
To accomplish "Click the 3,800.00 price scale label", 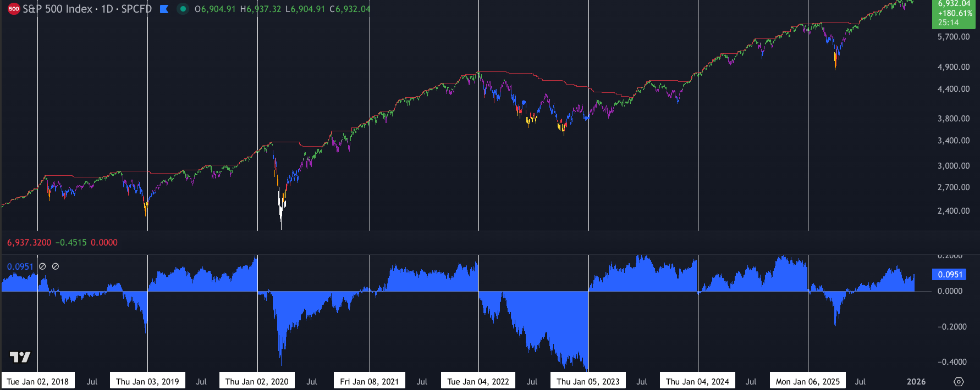I will tap(954, 119).
